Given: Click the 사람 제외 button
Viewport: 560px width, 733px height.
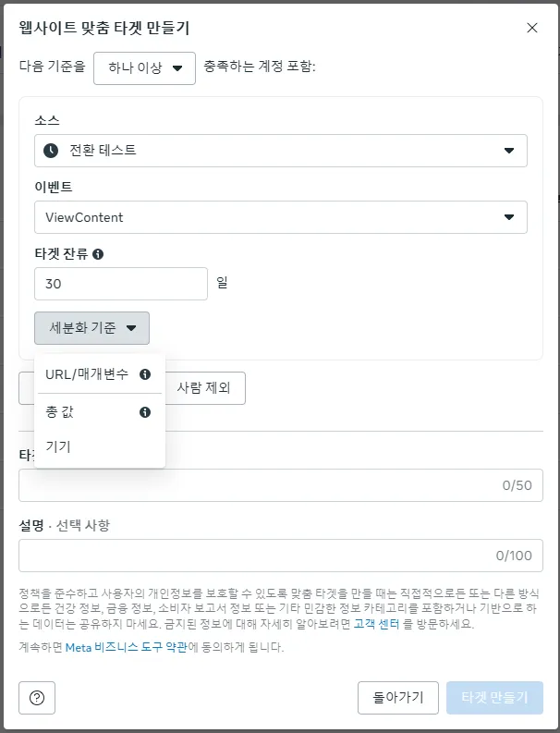Looking at the screenshot, I should 203,388.
